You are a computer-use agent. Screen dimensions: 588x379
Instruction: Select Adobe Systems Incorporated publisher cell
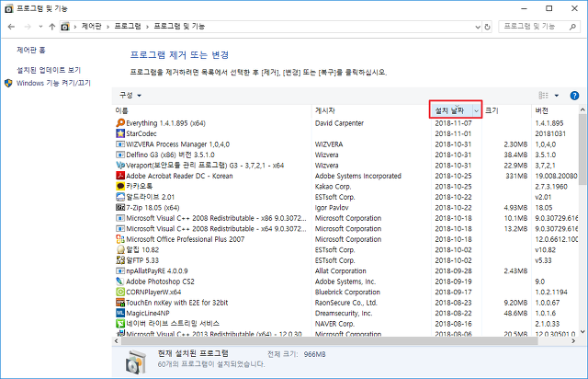357,176
